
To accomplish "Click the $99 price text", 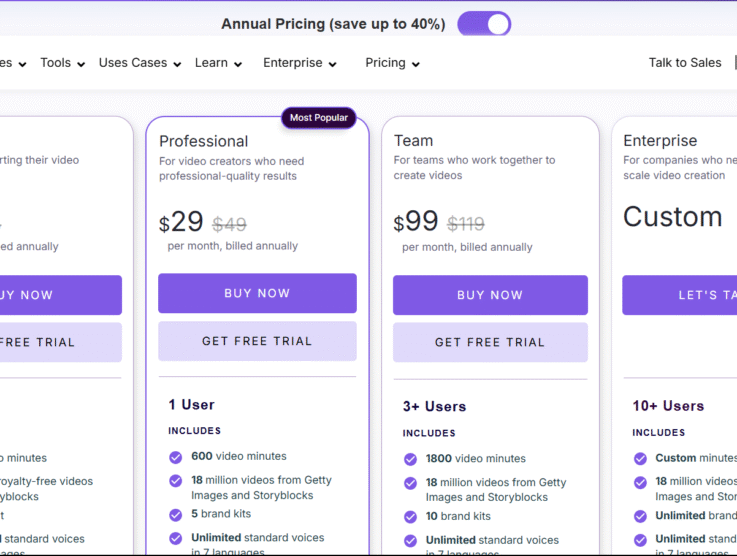I will click(416, 221).
